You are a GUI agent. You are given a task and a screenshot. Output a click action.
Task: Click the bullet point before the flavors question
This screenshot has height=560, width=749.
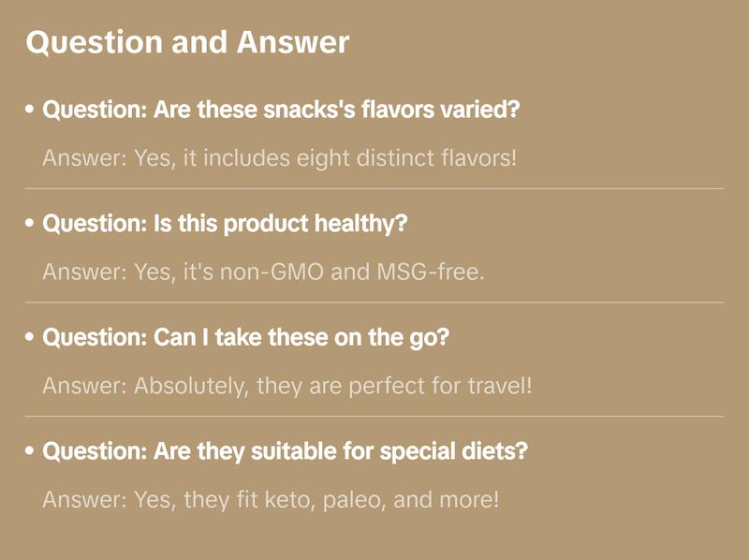tap(31, 111)
